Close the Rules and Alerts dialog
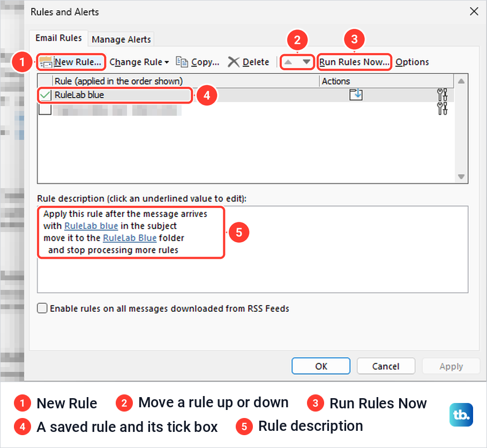This screenshot has width=487, height=448. 474,11
